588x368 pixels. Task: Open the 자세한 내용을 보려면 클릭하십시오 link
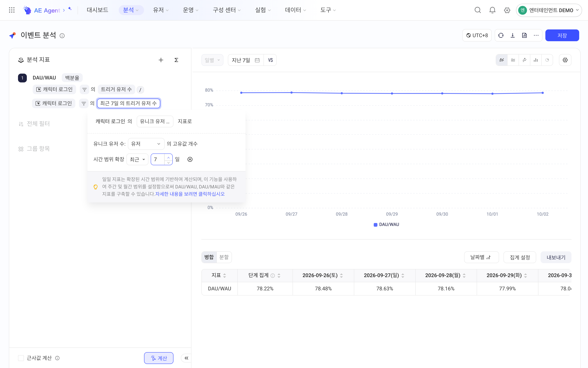point(190,194)
